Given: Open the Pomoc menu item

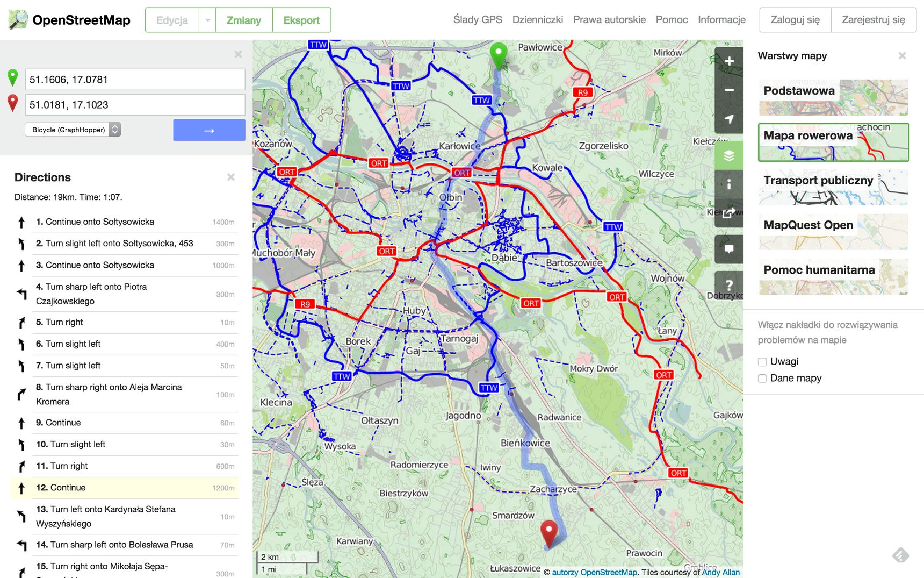Looking at the screenshot, I should click(x=672, y=19).
